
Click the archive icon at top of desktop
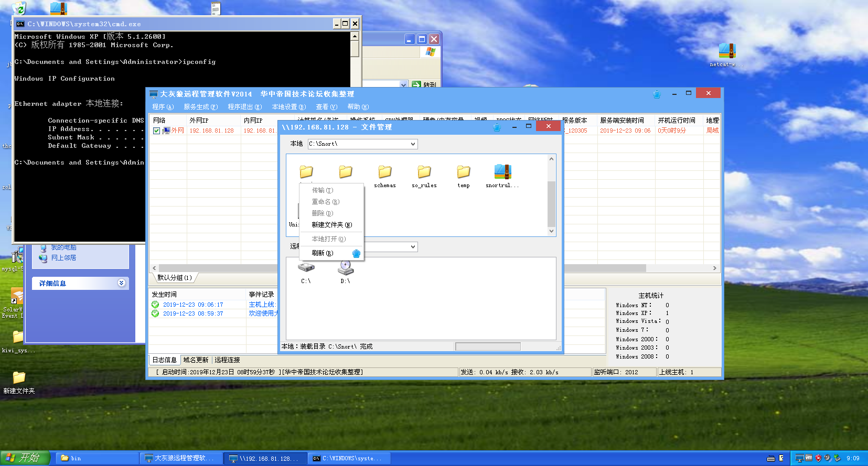(58, 7)
